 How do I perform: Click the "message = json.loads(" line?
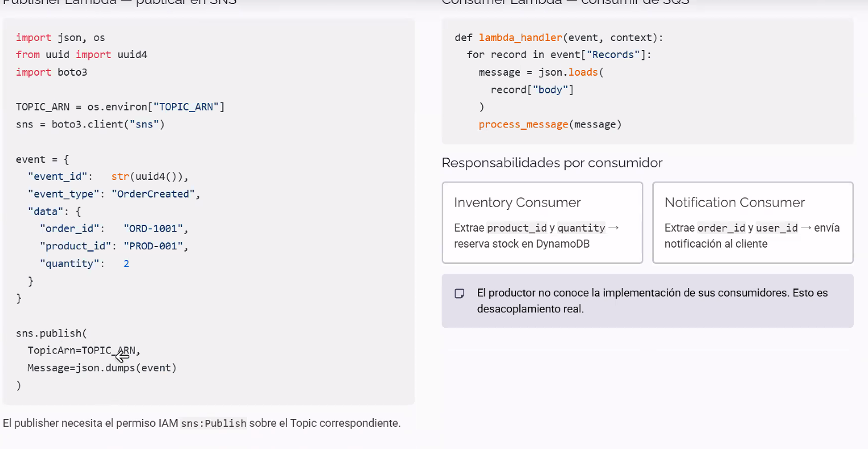coord(541,72)
